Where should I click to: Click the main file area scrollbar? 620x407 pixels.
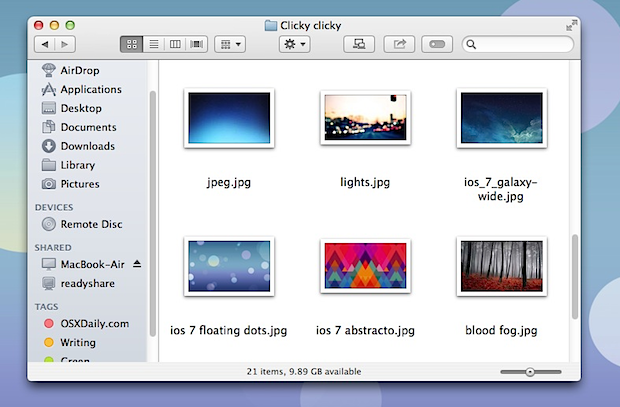click(x=575, y=277)
